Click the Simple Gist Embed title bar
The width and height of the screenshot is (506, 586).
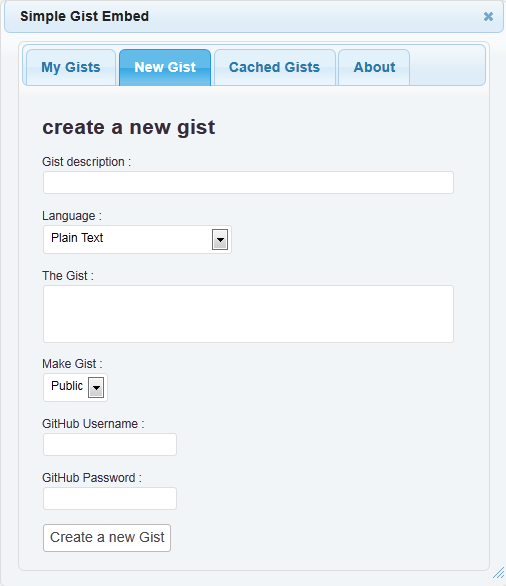254,16
